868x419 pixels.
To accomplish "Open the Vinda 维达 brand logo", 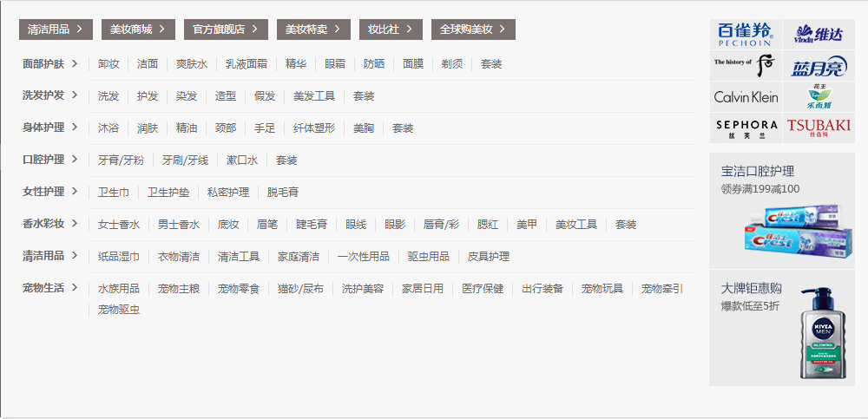I will [818, 35].
